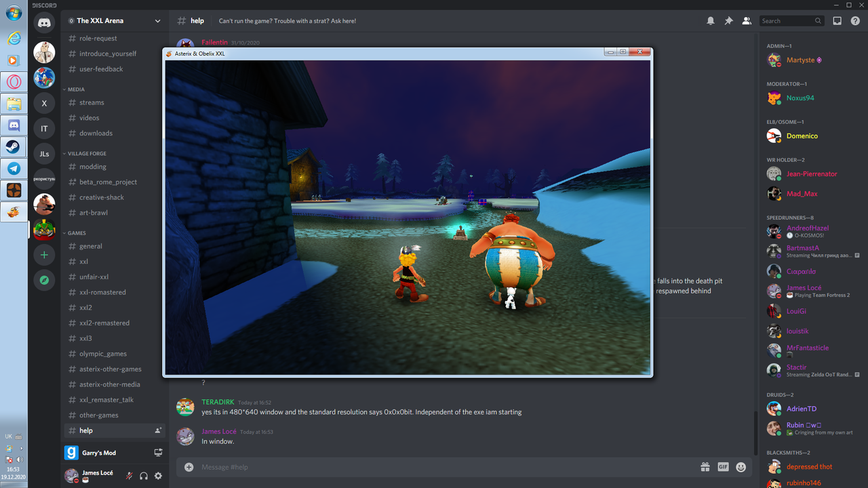Open Discord help question mark icon
Viewport: 868px width, 488px height.
(855, 21)
